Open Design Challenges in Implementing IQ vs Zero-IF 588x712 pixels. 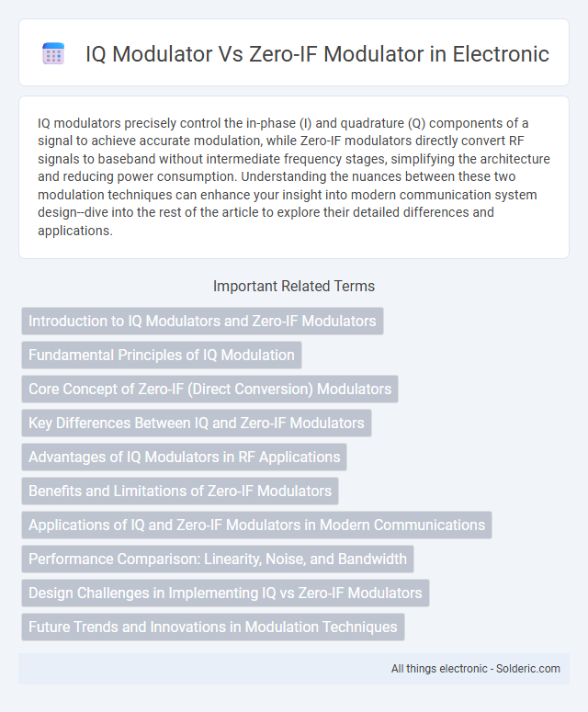pos(225,593)
